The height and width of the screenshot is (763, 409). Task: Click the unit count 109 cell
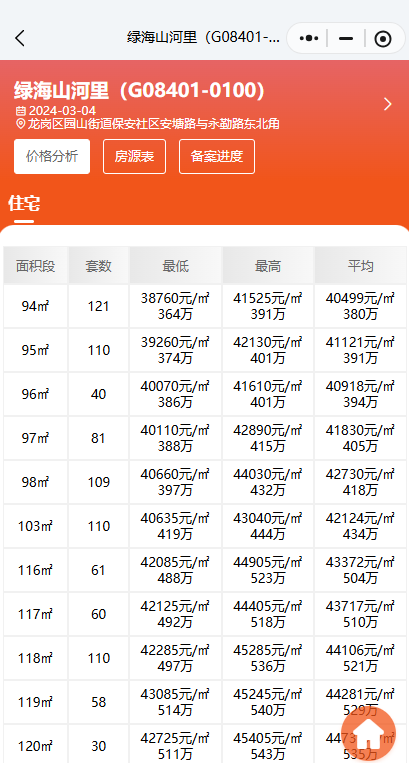(x=98, y=482)
